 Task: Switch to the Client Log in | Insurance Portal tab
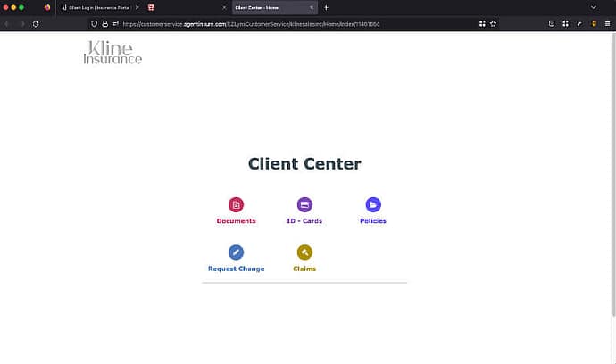pyautogui.click(x=98, y=7)
